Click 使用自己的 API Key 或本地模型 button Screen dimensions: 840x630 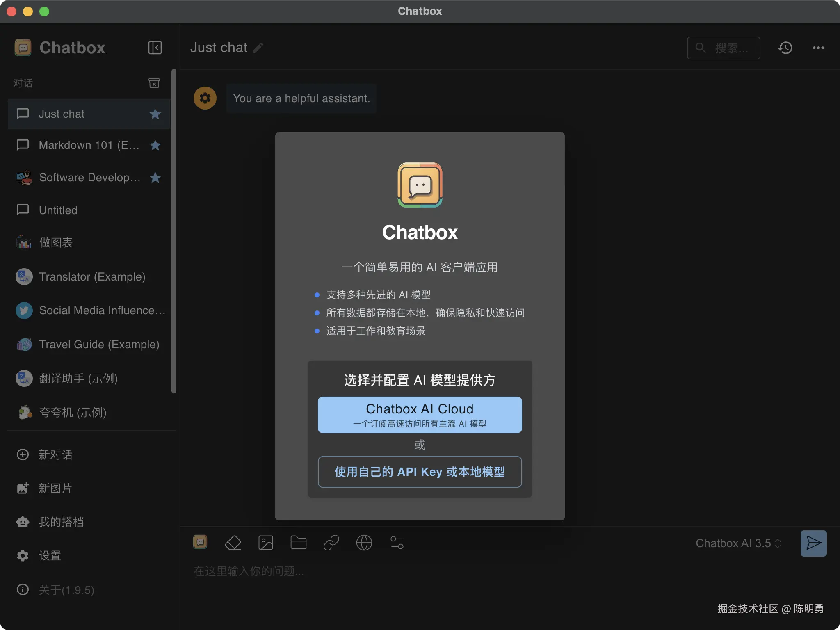[x=420, y=472]
